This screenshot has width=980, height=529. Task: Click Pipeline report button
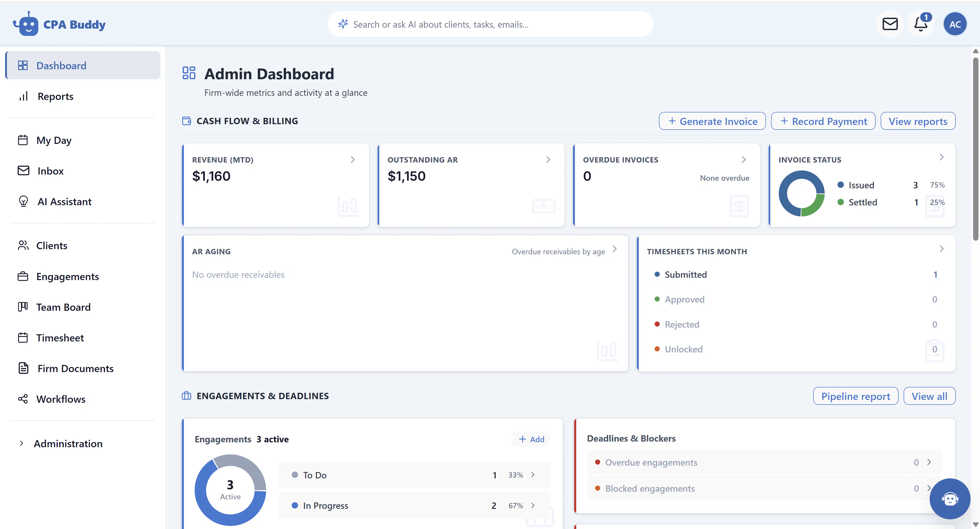[x=856, y=396]
